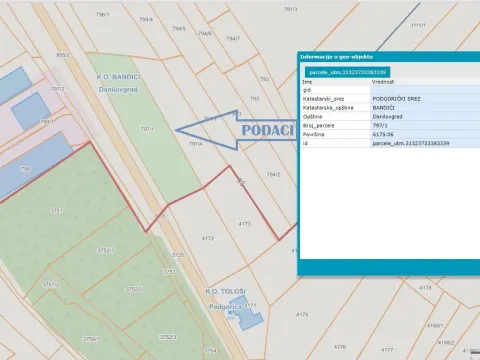Click road parcel label 3725
Image resolution: width=480 pixels, height=360 pixels.
(178, 255)
